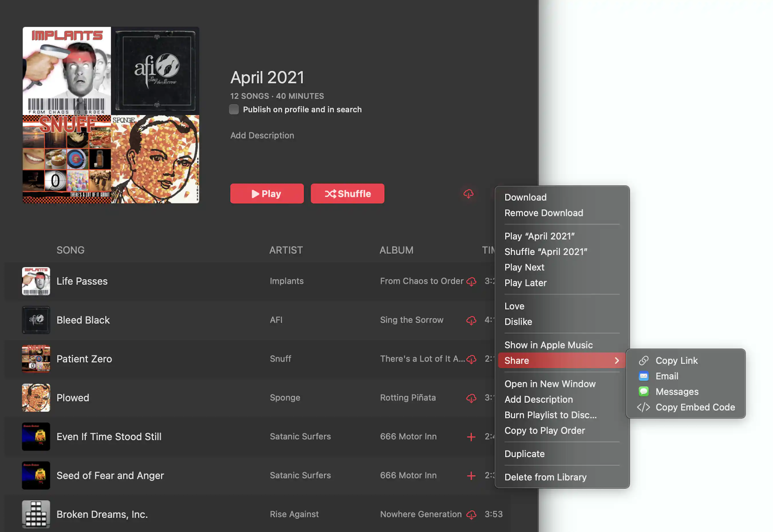
Task: Expand the Share submenu chevron
Action: coord(617,360)
